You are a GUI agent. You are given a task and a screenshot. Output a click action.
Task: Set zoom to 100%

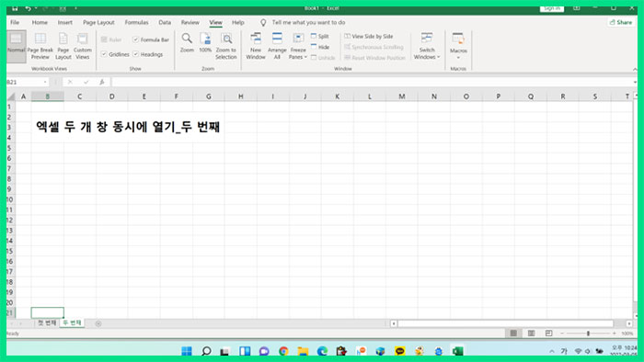coord(205,42)
